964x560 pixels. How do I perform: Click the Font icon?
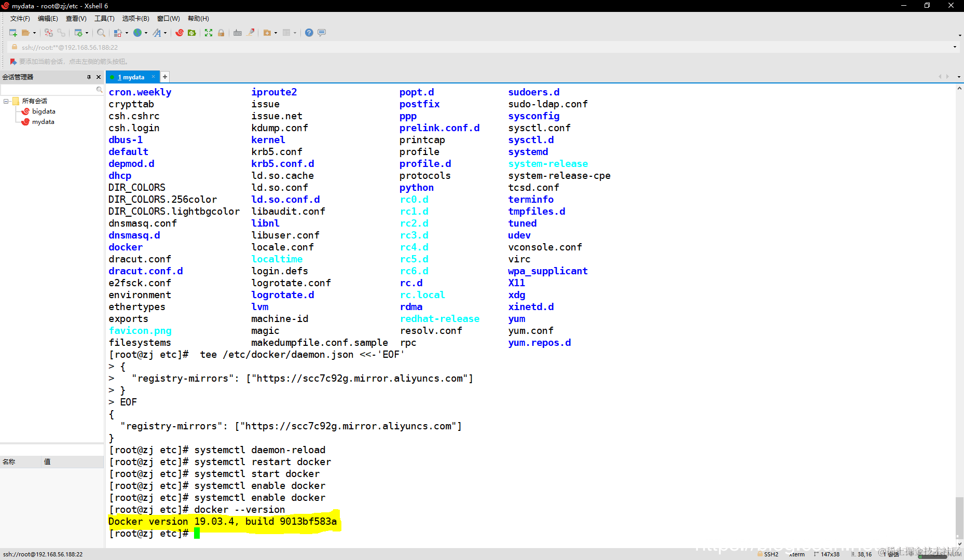tap(157, 33)
